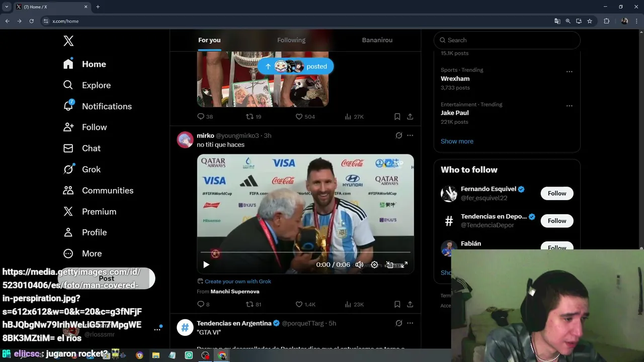Switch to Following tab
The width and height of the screenshot is (644, 362).
pos(291,40)
